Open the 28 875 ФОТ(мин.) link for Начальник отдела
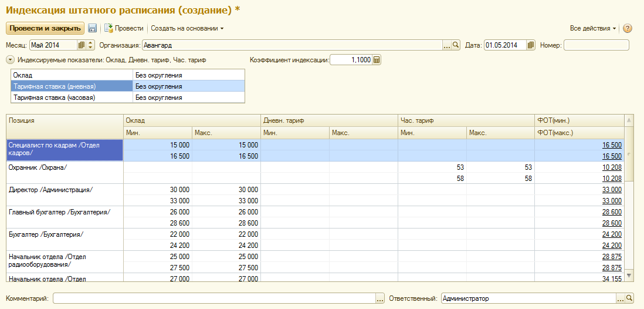Viewport: 644px width, 309px height. (x=612, y=256)
